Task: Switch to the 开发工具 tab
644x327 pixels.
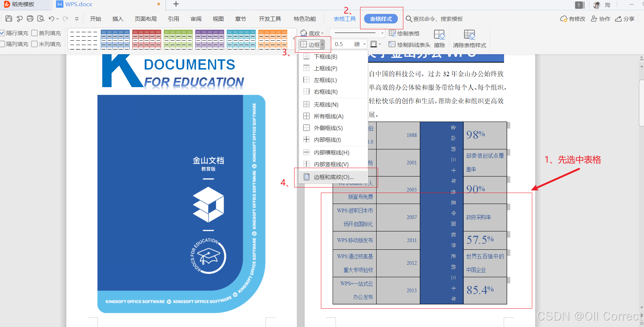Action: pos(270,19)
